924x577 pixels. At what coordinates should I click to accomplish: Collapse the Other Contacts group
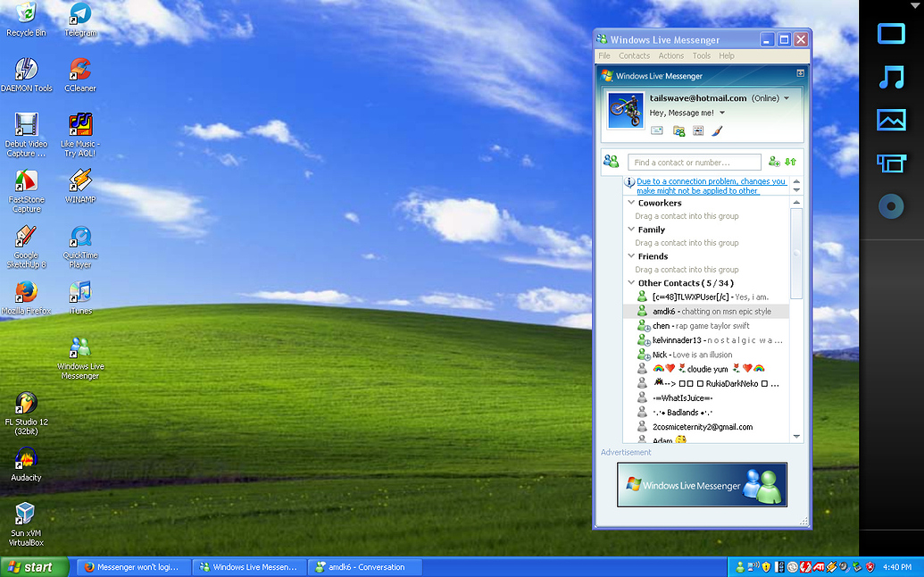631,282
